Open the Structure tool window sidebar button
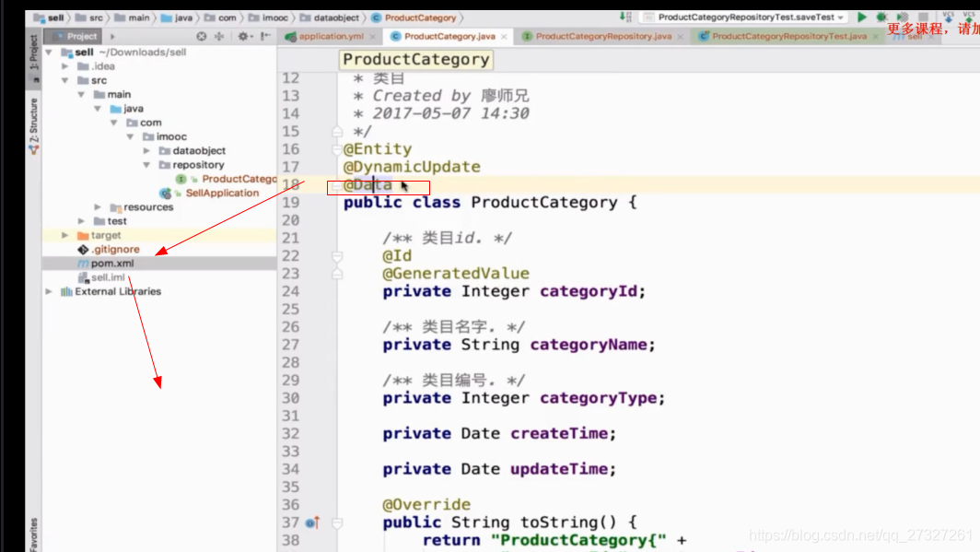Screen dimensions: 980x552 point(34,125)
